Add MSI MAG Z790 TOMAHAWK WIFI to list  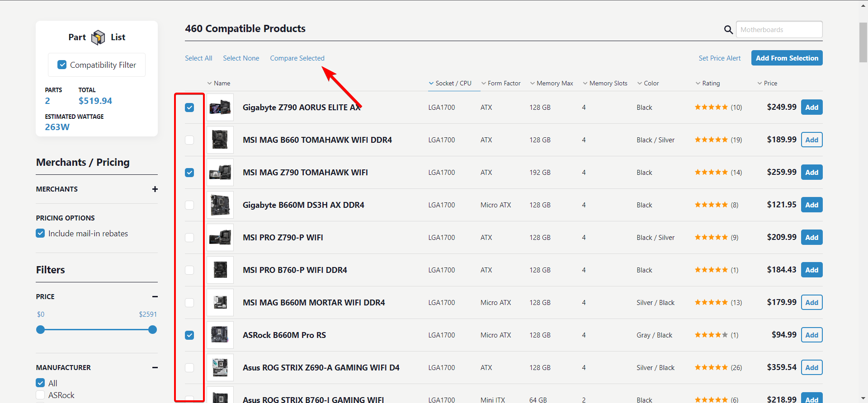(812, 173)
